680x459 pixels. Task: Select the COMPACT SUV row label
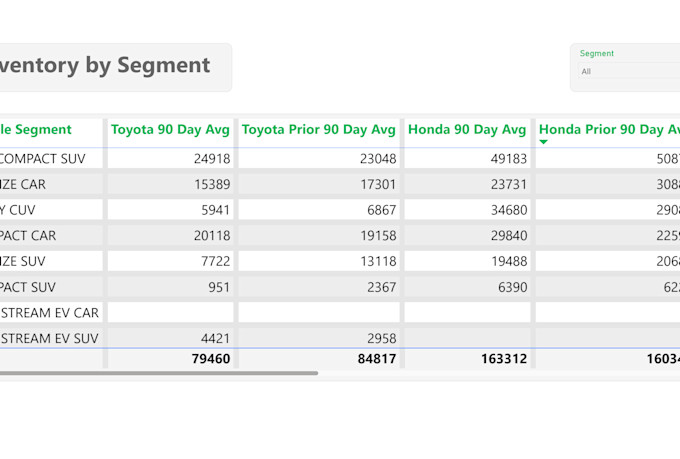pos(42,159)
